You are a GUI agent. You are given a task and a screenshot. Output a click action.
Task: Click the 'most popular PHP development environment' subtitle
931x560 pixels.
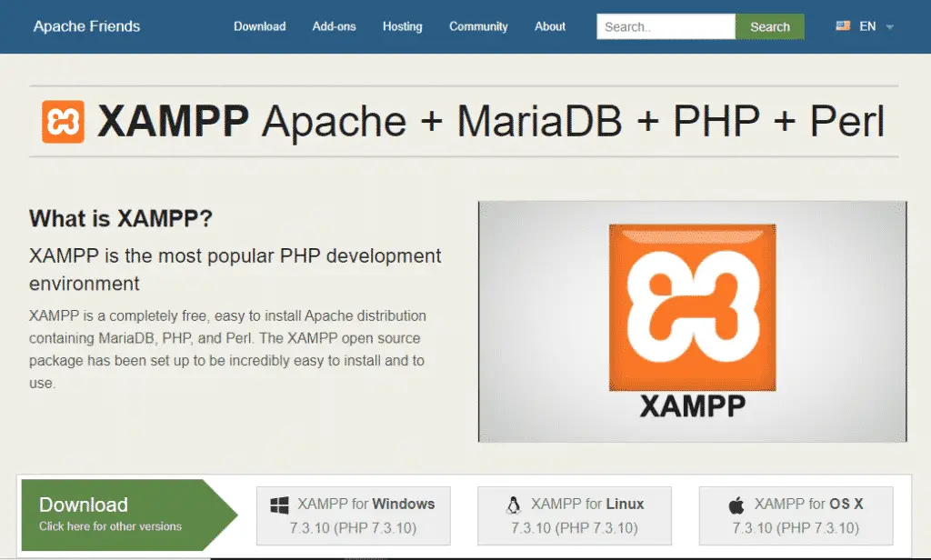[235, 270]
